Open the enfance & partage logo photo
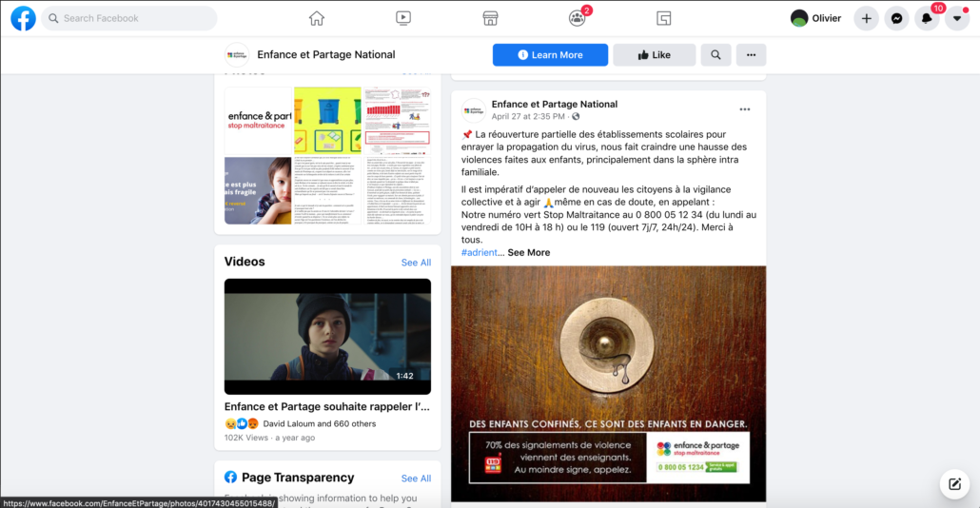Image resolution: width=980 pixels, height=508 pixels. point(258,121)
